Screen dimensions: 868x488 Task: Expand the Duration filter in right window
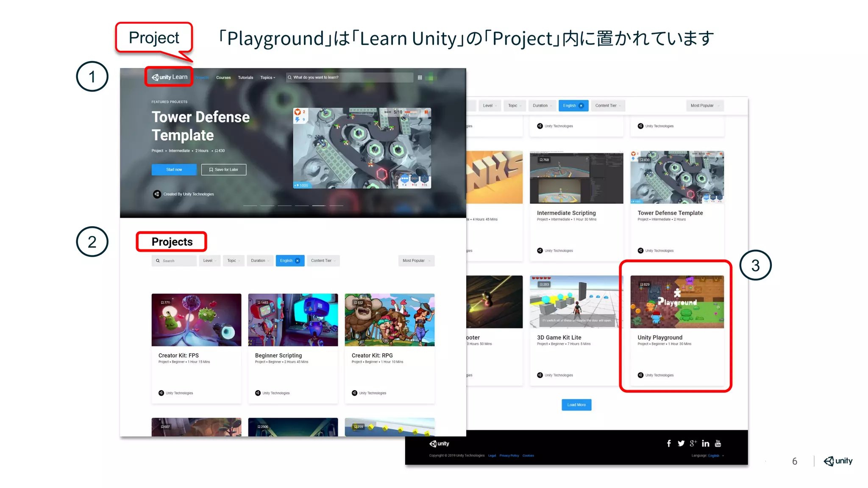click(x=542, y=105)
